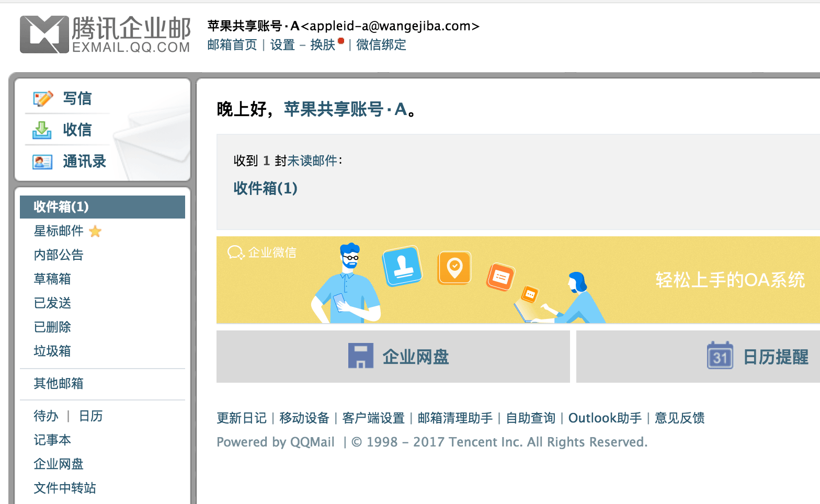Open the 草稿箱 drafts folder
Image resolution: width=820 pixels, height=504 pixels.
[52, 279]
